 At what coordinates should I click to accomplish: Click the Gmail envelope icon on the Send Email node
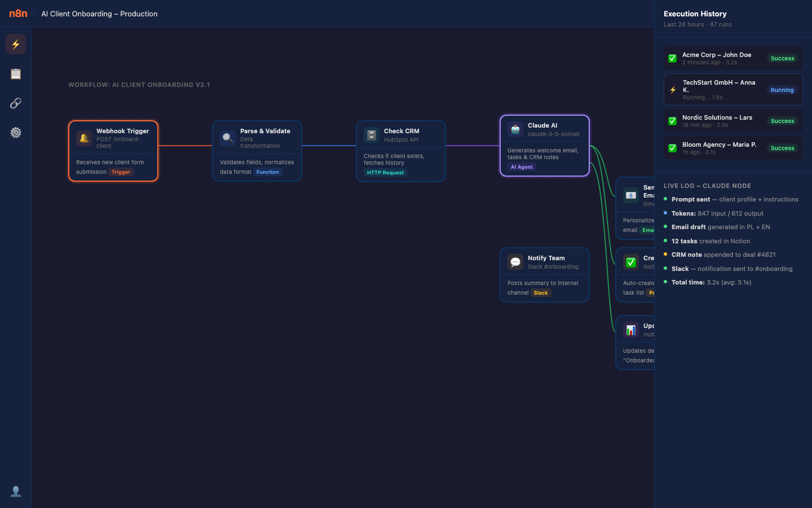point(630,195)
